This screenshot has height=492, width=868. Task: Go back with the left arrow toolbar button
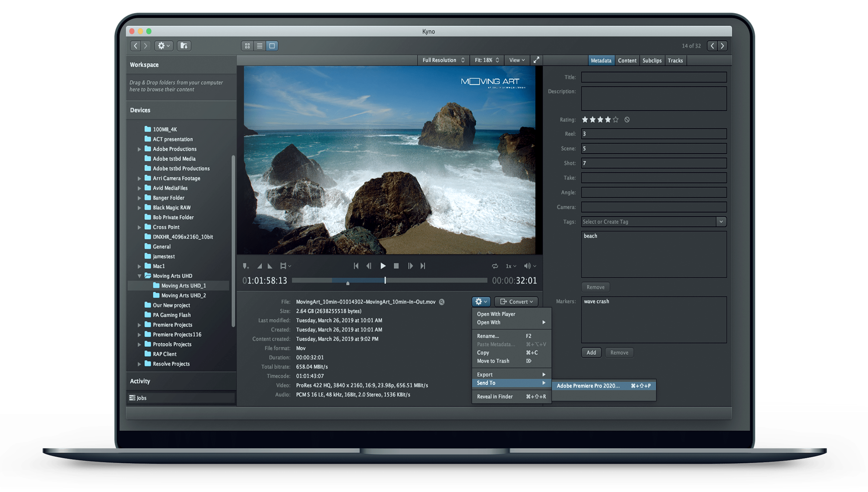pos(136,46)
